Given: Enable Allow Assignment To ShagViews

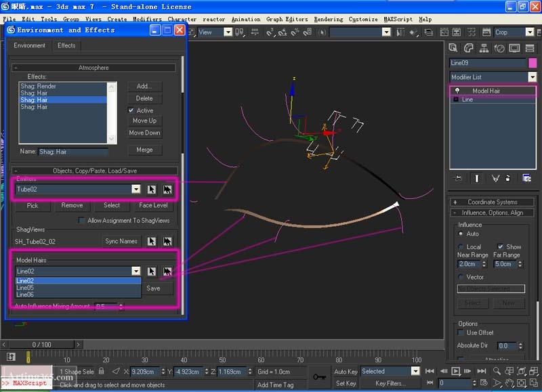Looking at the screenshot, I should coord(81,220).
